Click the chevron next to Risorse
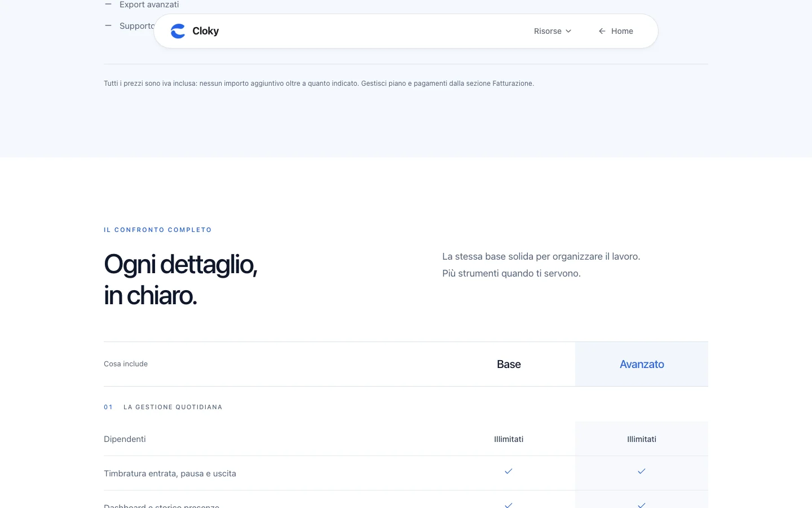The image size is (812, 508). coord(568,31)
